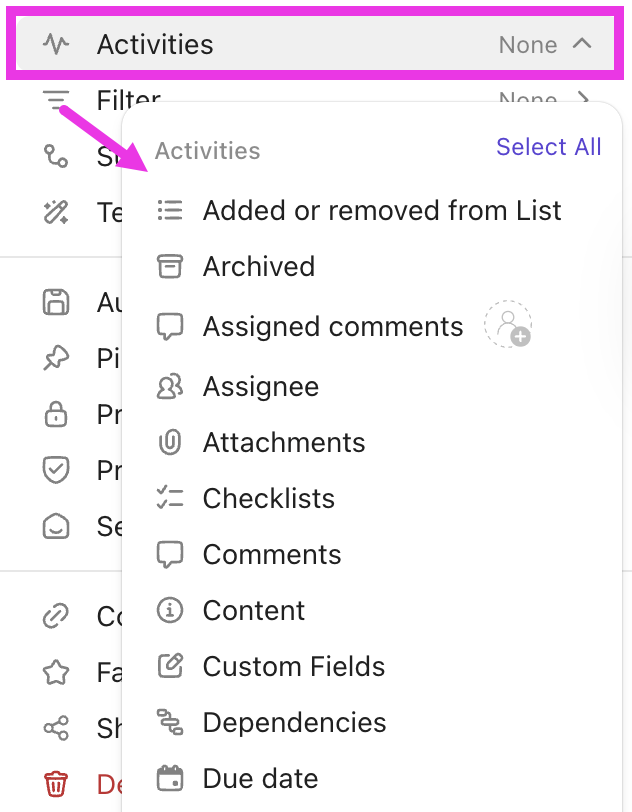Toggle the Content activity option
The height and width of the screenshot is (812, 632).
pos(252,610)
